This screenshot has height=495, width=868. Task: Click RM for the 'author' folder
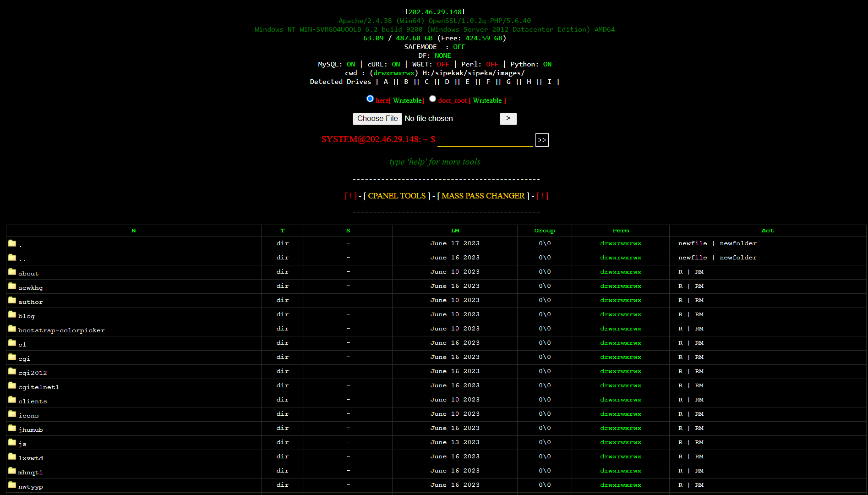[x=699, y=300]
